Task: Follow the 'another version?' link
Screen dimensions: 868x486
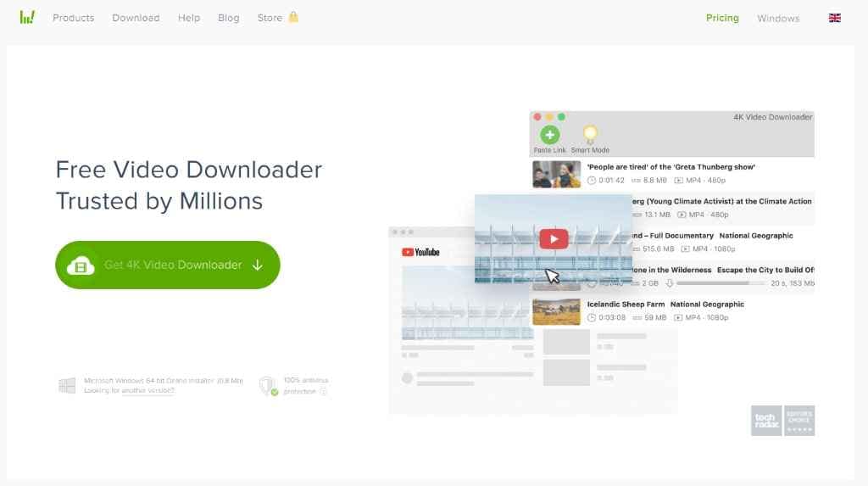Action: point(147,391)
